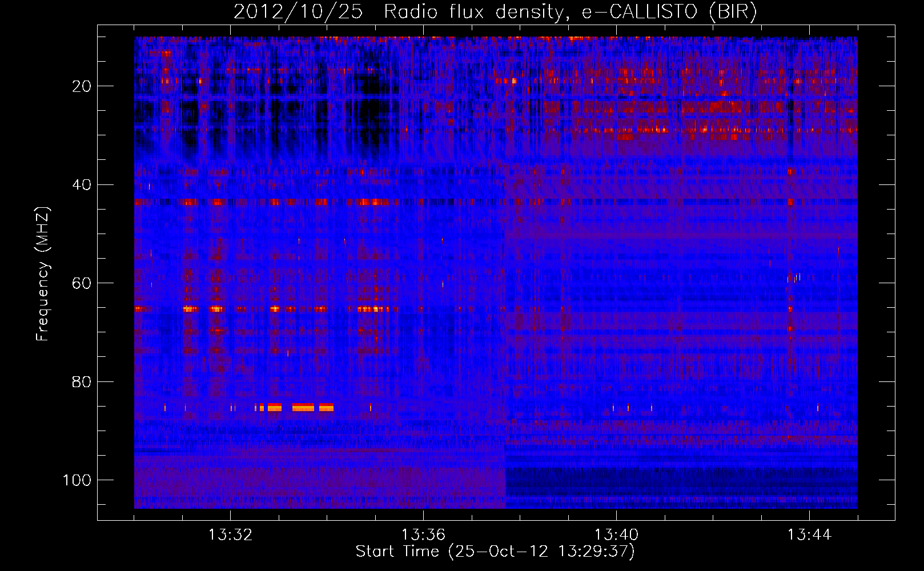This screenshot has height=571, width=924.
Task: Click the '60' frequency tick label
Action: tap(82, 283)
